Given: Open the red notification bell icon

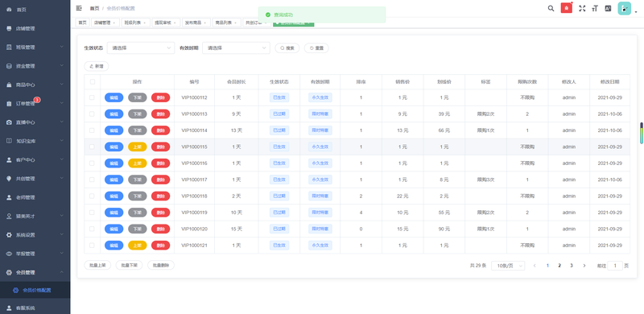Looking at the screenshot, I should click(x=567, y=8).
